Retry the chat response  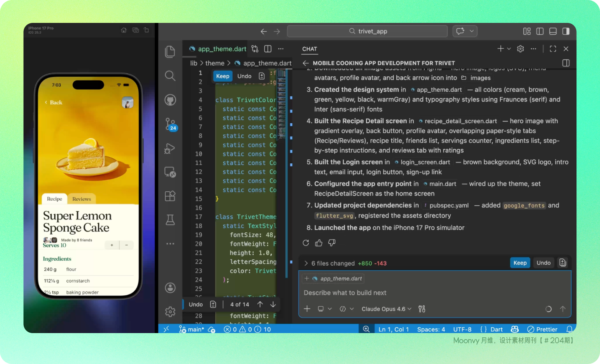coord(306,243)
